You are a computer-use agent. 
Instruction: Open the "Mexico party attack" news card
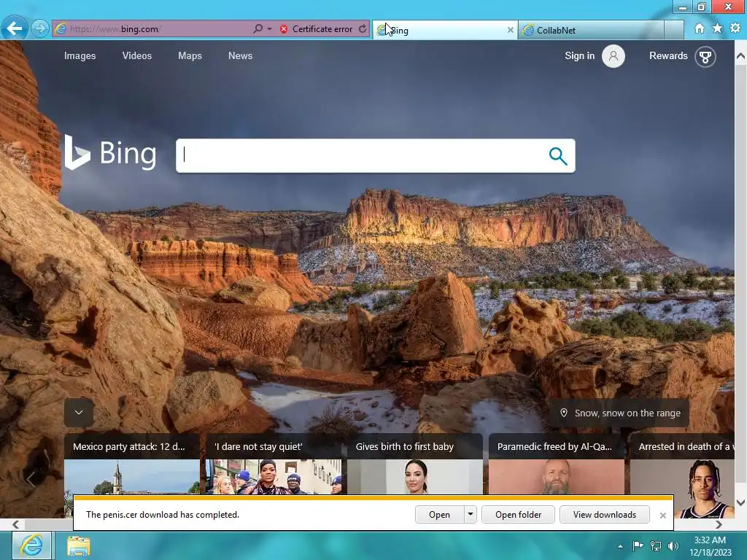132,464
